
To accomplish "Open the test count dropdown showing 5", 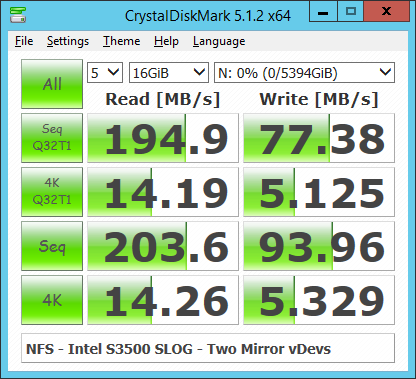I will (105, 73).
